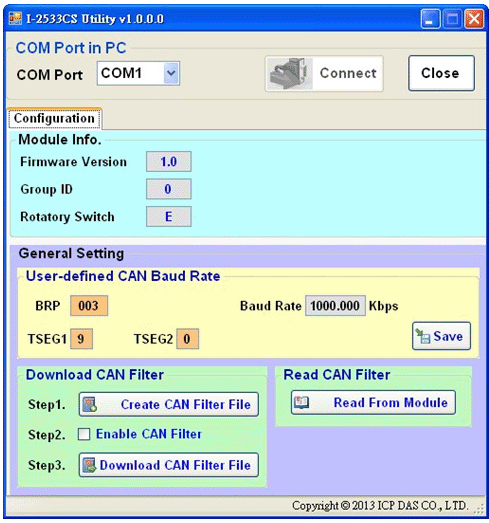Screen dimensions: 489x523
Task: Click the Download CAN Filter File icon
Action: pos(89,465)
